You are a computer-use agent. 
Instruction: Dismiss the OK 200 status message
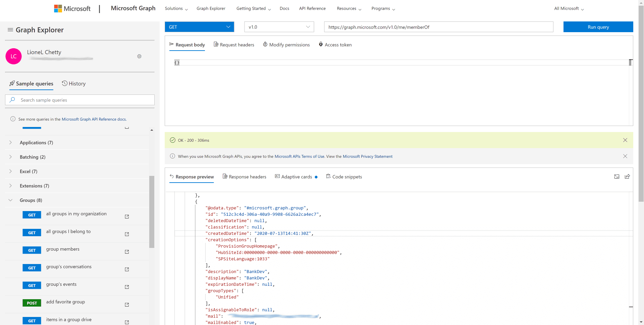(x=625, y=140)
